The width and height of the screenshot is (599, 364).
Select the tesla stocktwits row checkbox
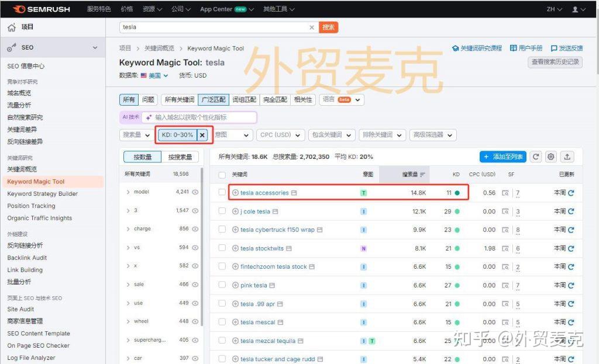(x=222, y=248)
